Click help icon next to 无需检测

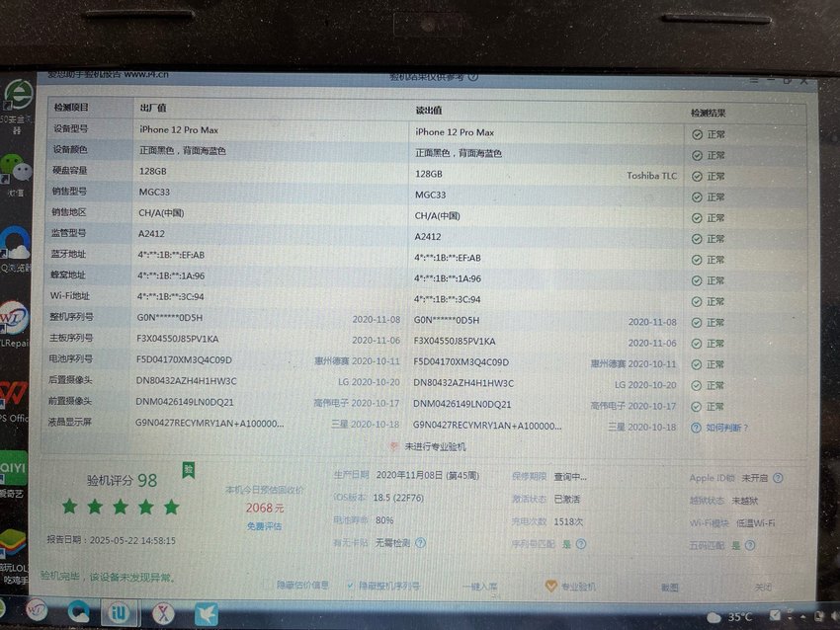click(421, 543)
